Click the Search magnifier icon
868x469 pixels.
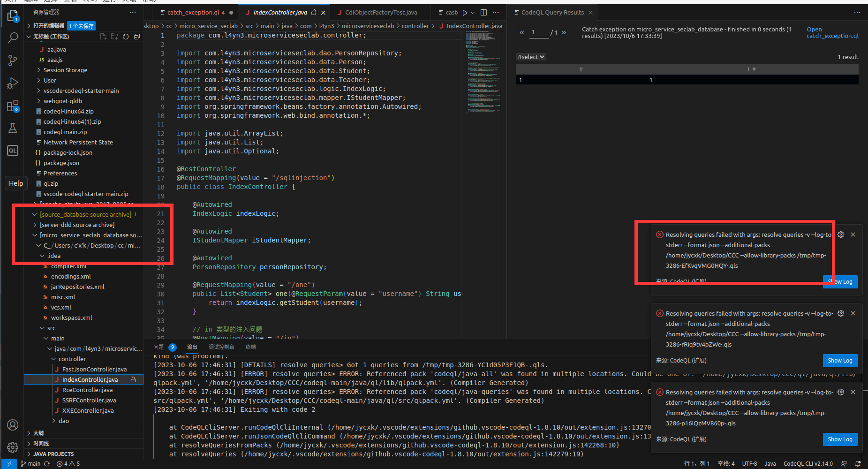click(x=13, y=38)
